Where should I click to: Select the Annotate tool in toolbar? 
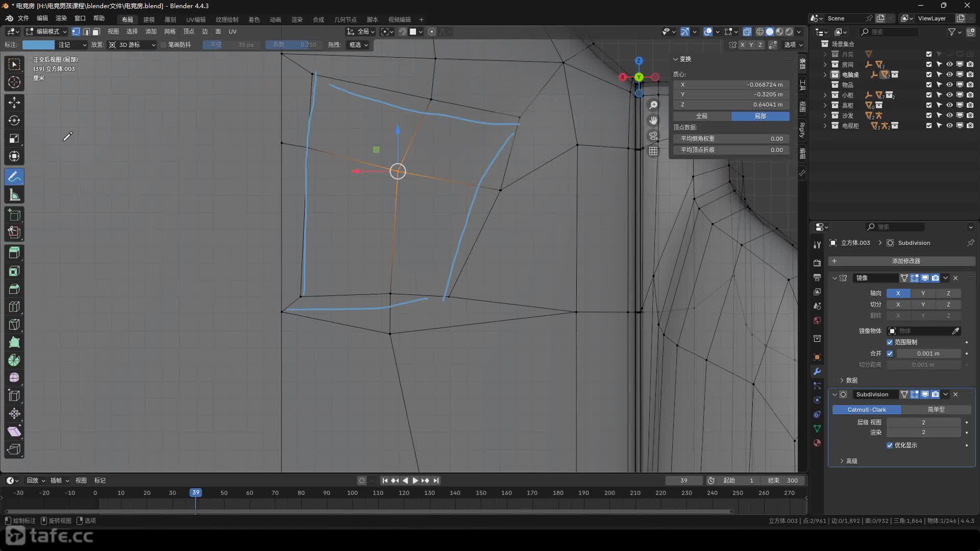[x=14, y=177]
